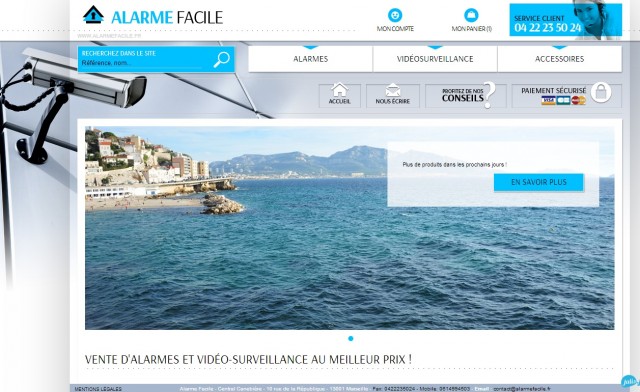Open the Alarmes menu
Image resolution: width=640 pixels, height=392 pixels.
(310, 59)
